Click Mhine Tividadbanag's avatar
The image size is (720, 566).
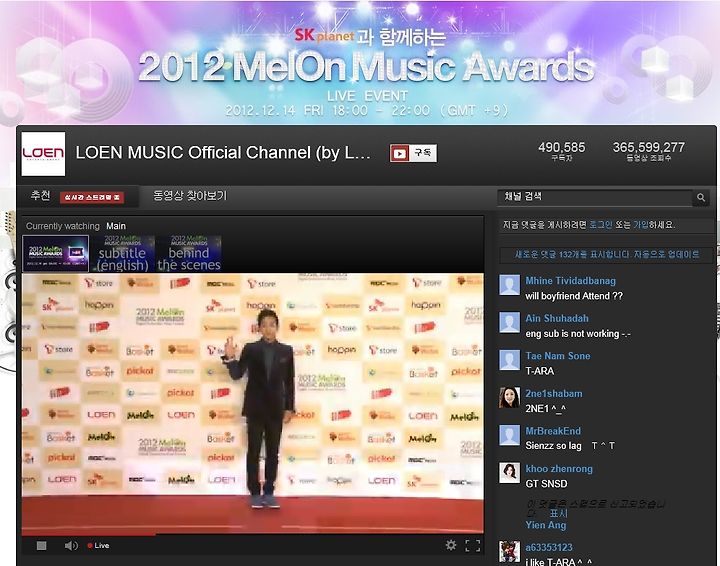pos(509,285)
